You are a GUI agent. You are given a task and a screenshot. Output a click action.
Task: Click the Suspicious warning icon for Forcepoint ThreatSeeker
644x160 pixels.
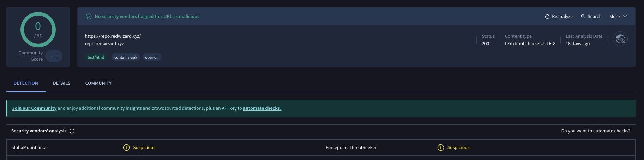[x=441, y=148]
